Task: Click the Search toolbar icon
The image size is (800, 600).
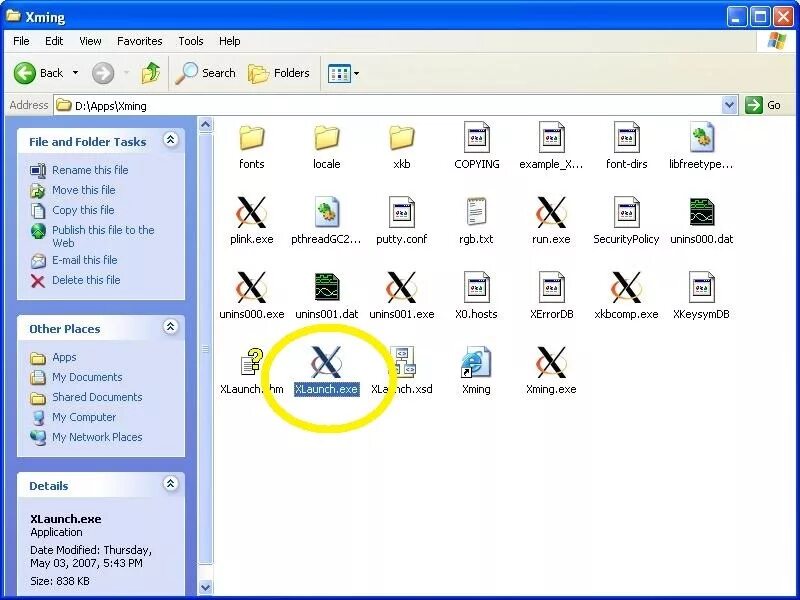Action: coord(205,73)
